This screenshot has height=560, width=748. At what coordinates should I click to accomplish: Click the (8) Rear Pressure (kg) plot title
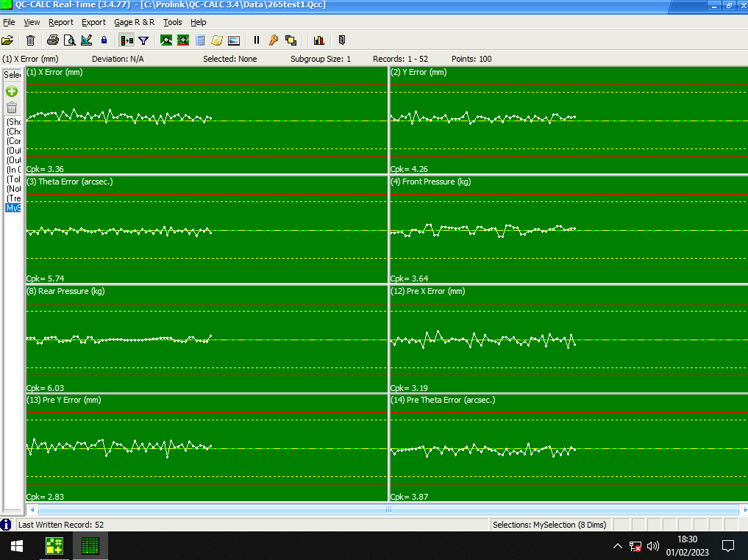click(65, 291)
